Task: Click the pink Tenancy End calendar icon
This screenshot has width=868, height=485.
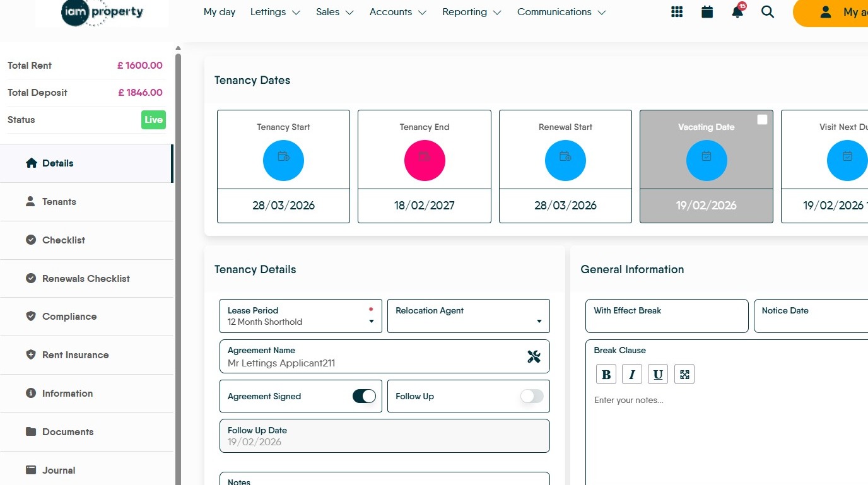Action: coord(425,160)
